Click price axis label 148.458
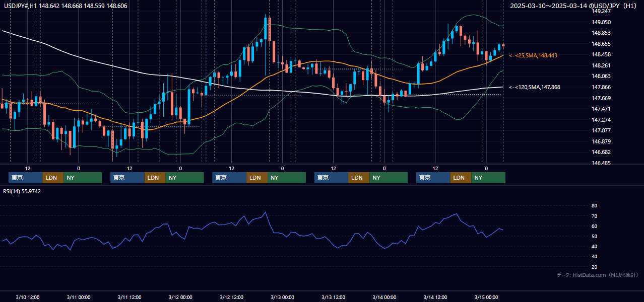 601,54
